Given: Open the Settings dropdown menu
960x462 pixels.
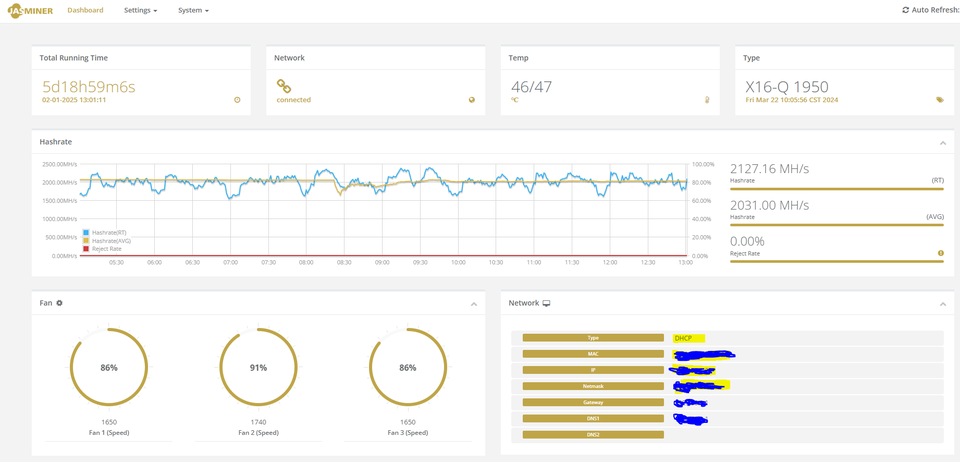Looking at the screenshot, I should [x=141, y=10].
